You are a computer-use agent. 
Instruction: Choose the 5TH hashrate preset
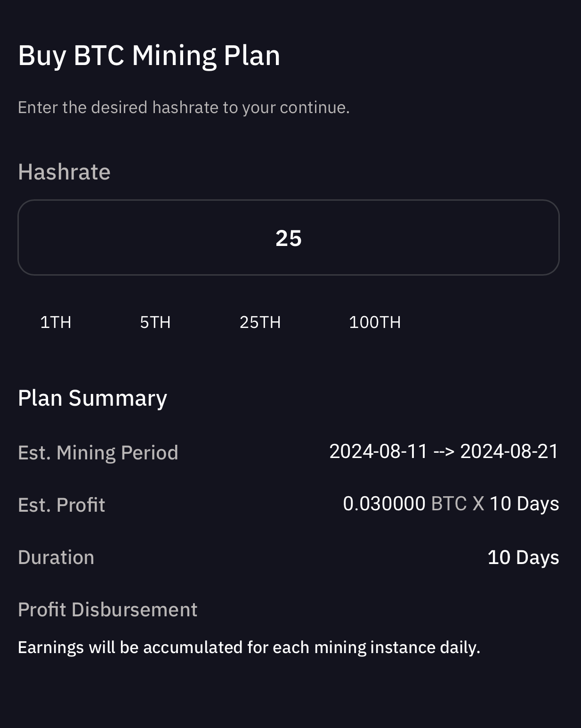click(x=155, y=322)
